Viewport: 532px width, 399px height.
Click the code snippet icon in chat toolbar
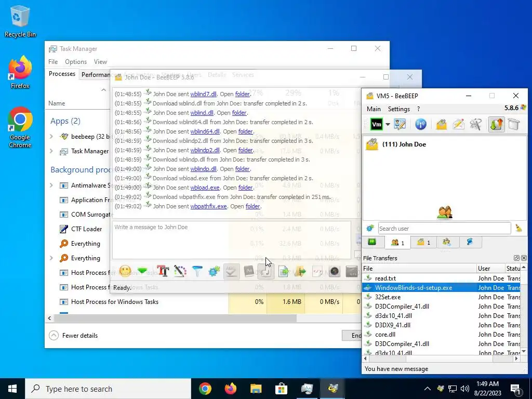point(317,271)
